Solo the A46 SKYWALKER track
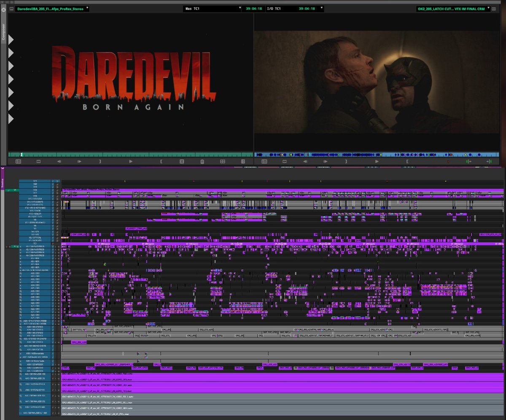506x420 pixels. click(56, 396)
